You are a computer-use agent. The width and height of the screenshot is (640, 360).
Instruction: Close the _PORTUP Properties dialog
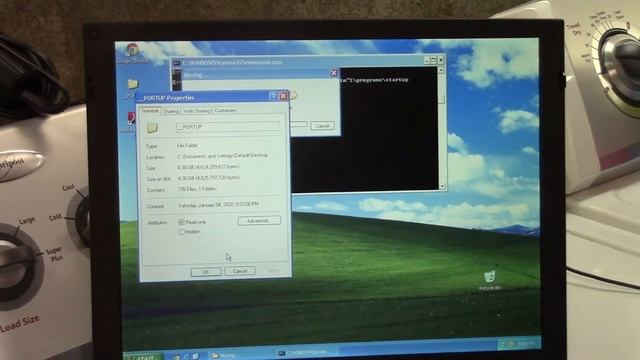pos(283,96)
